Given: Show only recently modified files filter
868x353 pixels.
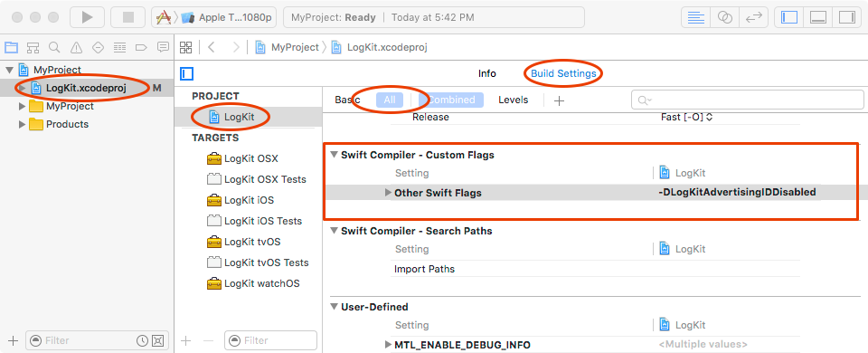Looking at the screenshot, I should pyautogui.click(x=142, y=340).
